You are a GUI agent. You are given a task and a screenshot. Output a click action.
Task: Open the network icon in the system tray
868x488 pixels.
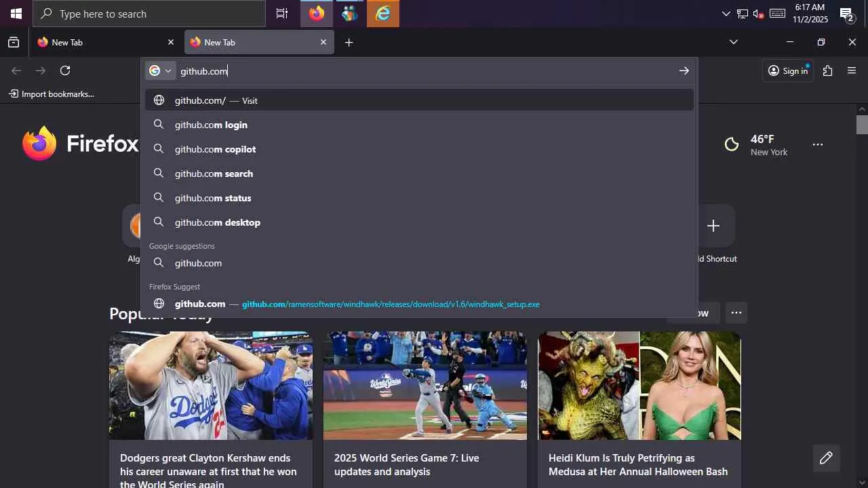743,14
